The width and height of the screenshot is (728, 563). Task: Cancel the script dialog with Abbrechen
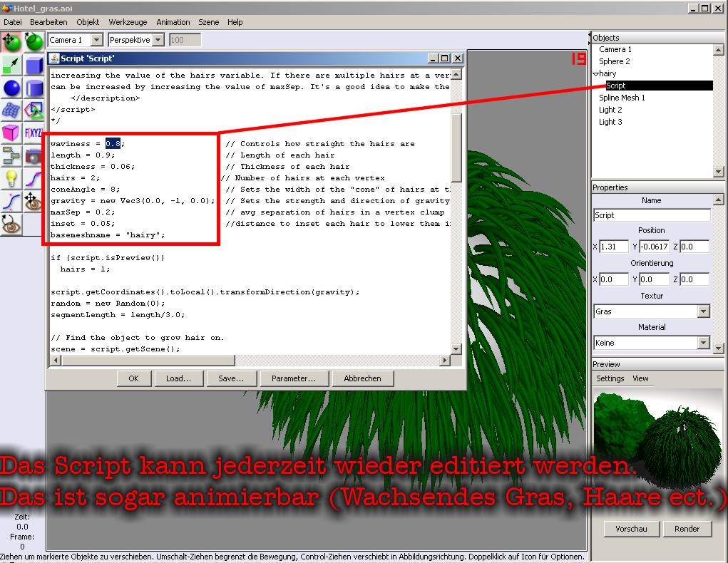363,378
